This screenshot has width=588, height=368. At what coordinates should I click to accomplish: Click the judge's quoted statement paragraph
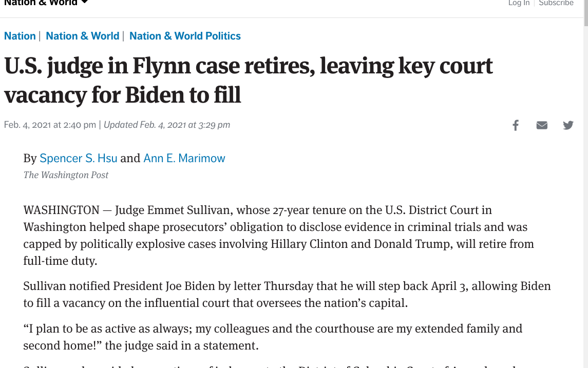pos(273,337)
